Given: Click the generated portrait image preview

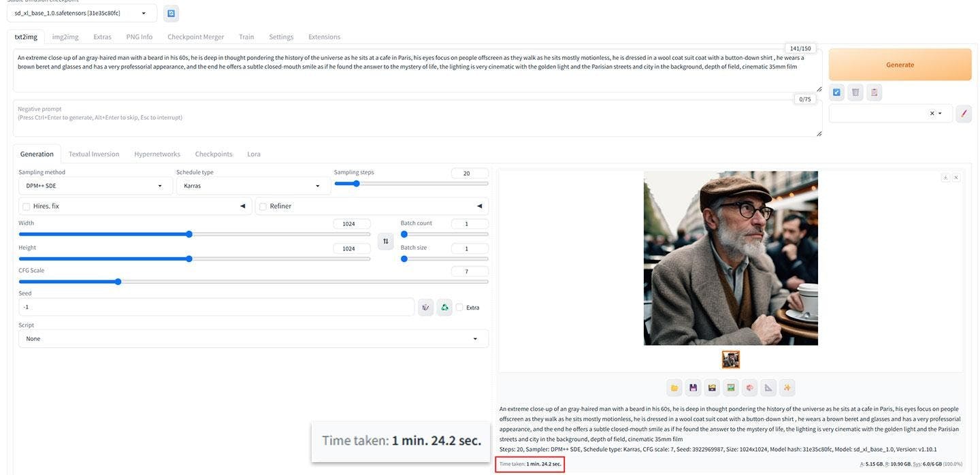Looking at the screenshot, I should click(x=731, y=258).
